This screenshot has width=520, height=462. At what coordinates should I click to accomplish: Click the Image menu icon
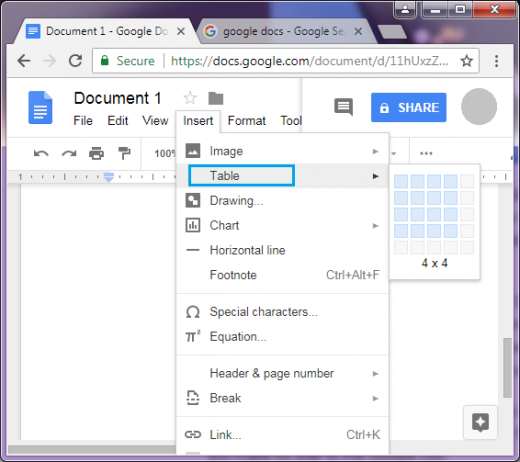[x=193, y=151]
